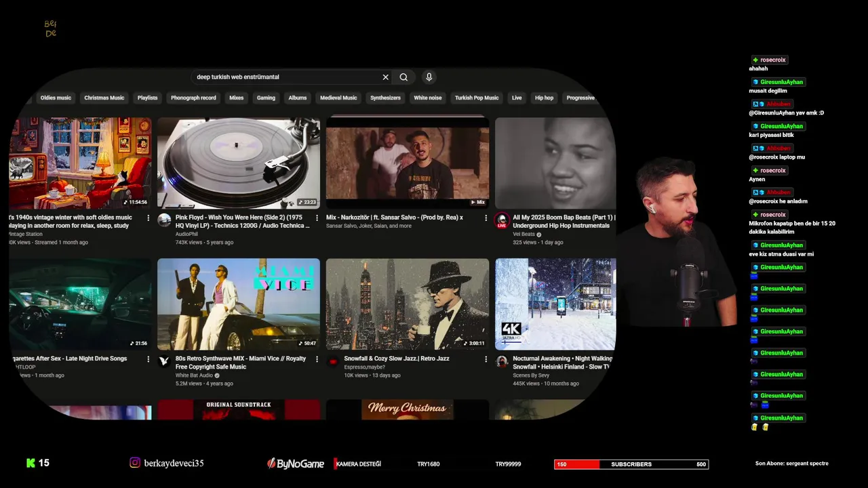Click the magnifier search button
The height and width of the screenshot is (488, 868).
tap(403, 77)
